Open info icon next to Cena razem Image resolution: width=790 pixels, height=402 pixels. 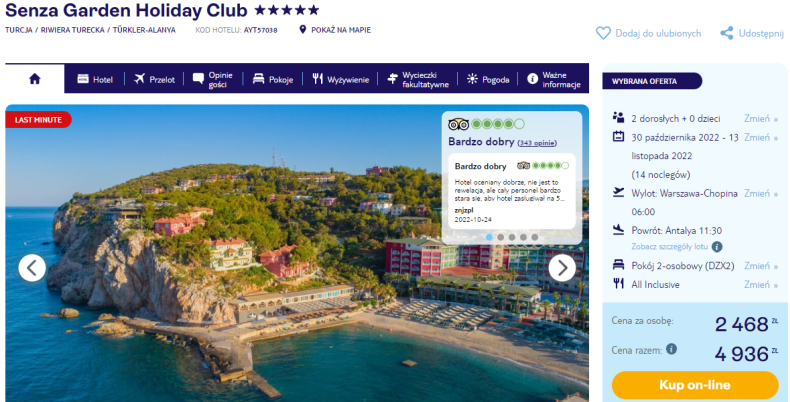[x=671, y=349]
